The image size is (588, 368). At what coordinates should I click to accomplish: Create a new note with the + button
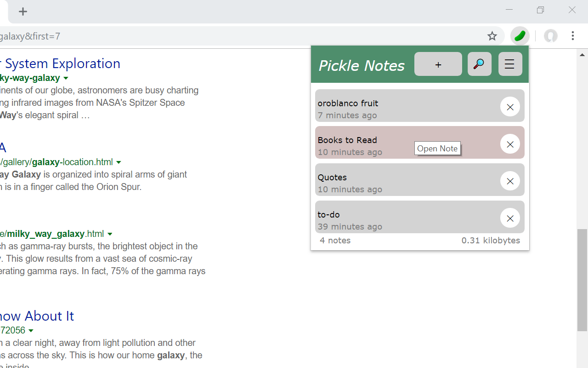(438, 64)
